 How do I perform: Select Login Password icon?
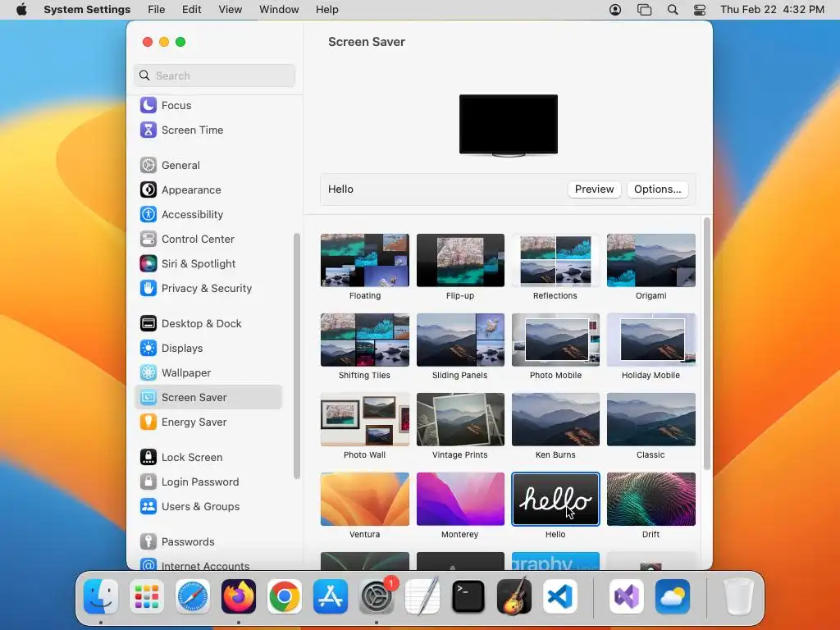pos(148,482)
